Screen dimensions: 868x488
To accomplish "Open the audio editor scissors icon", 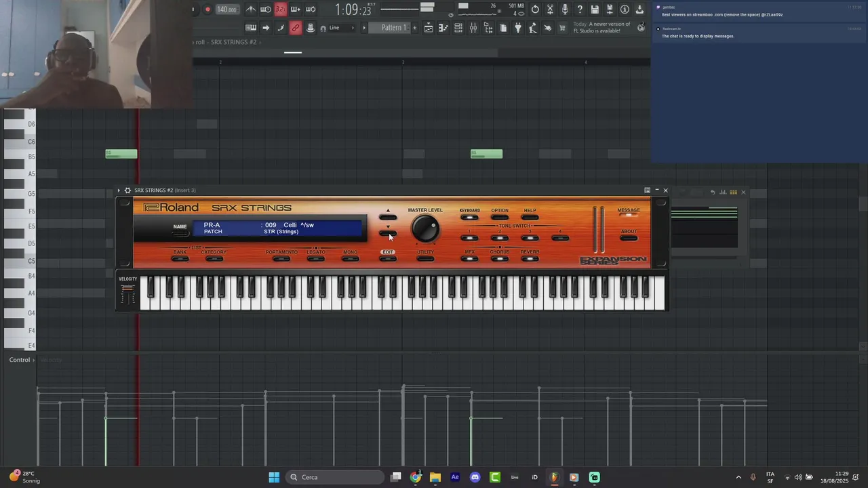I will tap(550, 9).
